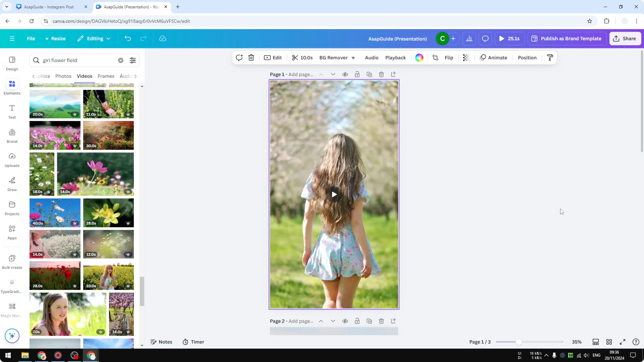Open the Flip options

pos(449,58)
